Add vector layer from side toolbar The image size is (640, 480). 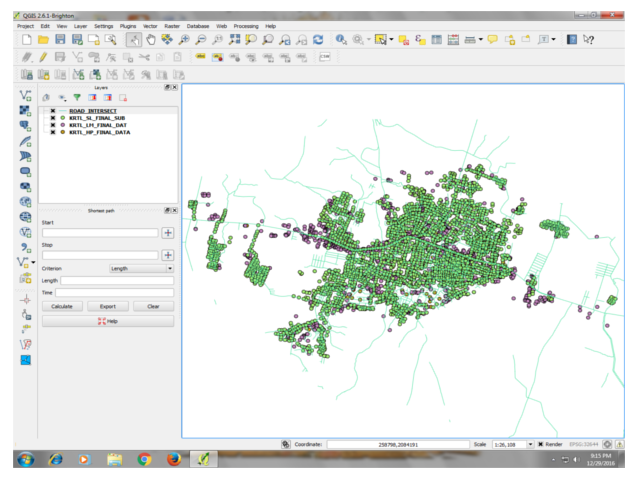tap(25, 96)
